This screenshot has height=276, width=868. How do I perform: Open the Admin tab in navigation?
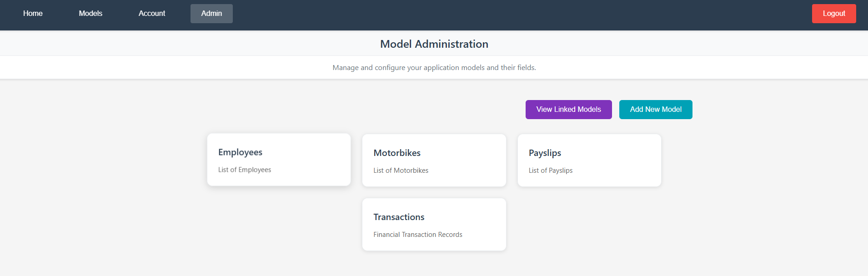[x=211, y=13]
